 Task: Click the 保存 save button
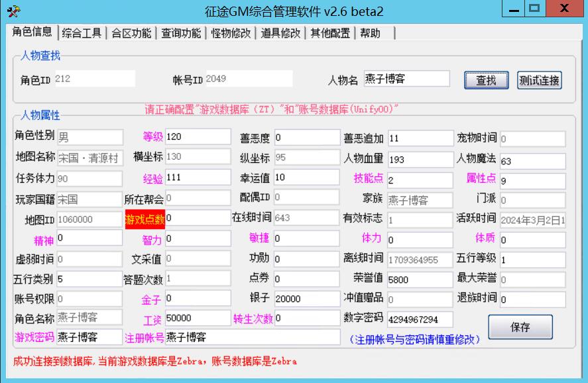coord(520,328)
